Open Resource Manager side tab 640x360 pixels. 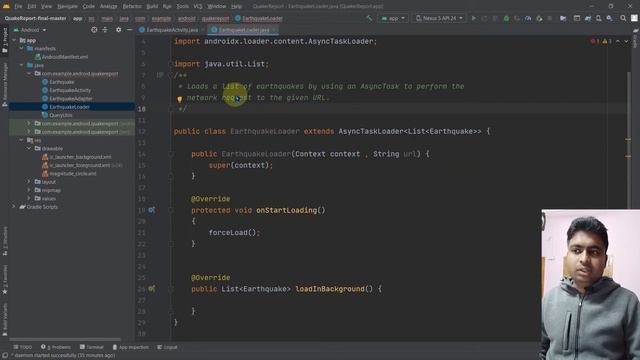click(x=4, y=85)
